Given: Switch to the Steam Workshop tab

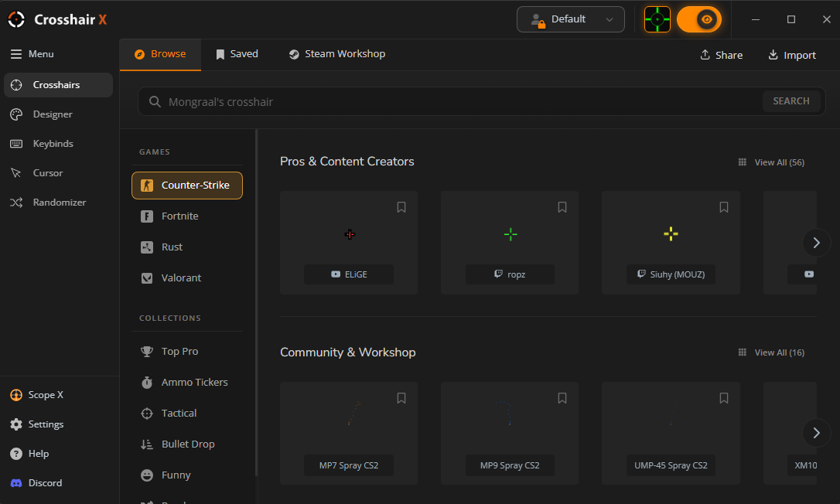Looking at the screenshot, I should [336, 54].
